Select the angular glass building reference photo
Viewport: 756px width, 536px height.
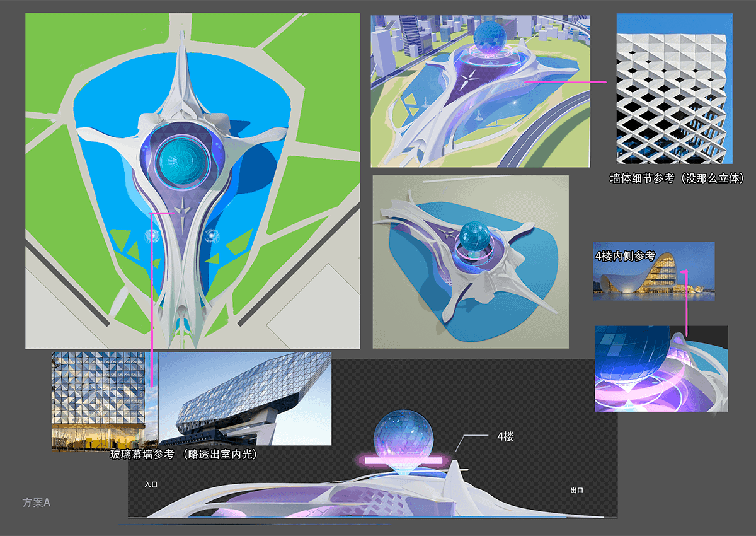pyautogui.click(x=244, y=399)
